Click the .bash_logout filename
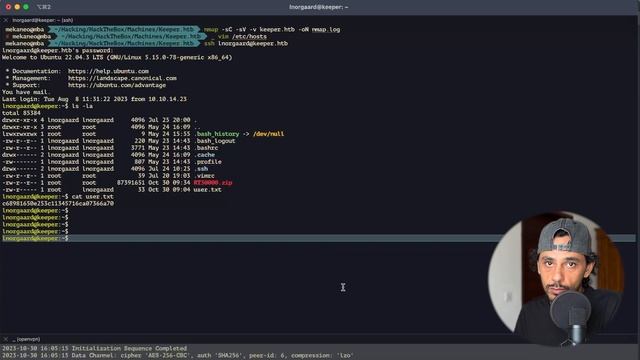Viewport: 640px width, 360px height. [x=214, y=141]
